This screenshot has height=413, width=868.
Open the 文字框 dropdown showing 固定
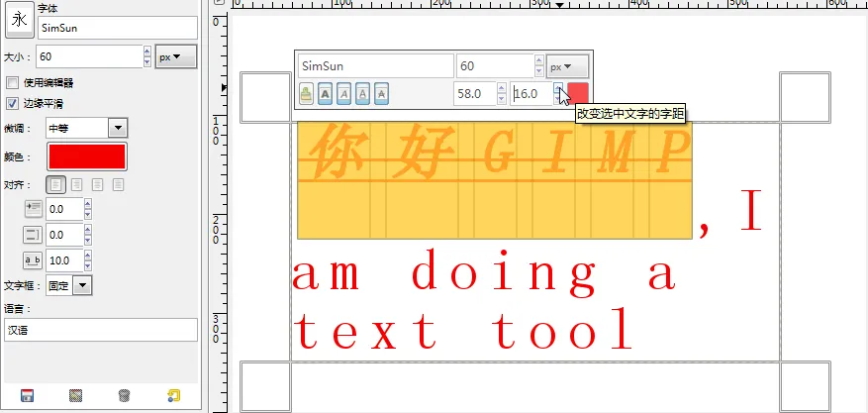68,285
